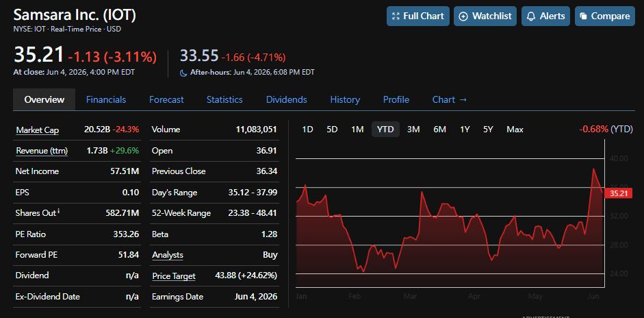Image resolution: width=644 pixels, height=318 pixels.
Task: Click the Previous Close value 36.34
Action: pos(266,171)
